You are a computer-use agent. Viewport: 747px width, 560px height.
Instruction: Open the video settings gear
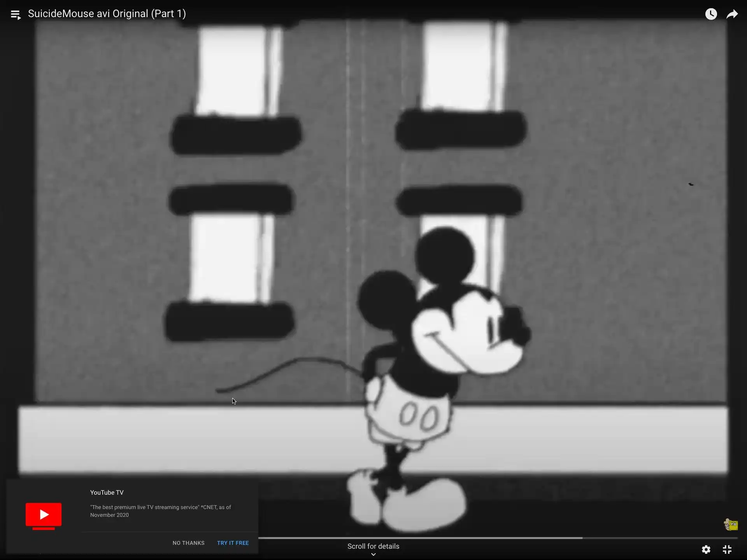[706, 549]
